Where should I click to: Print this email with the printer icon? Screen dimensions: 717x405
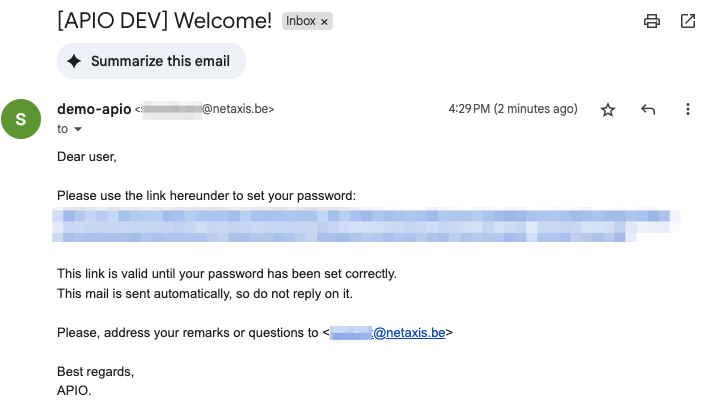click(652, 21)
